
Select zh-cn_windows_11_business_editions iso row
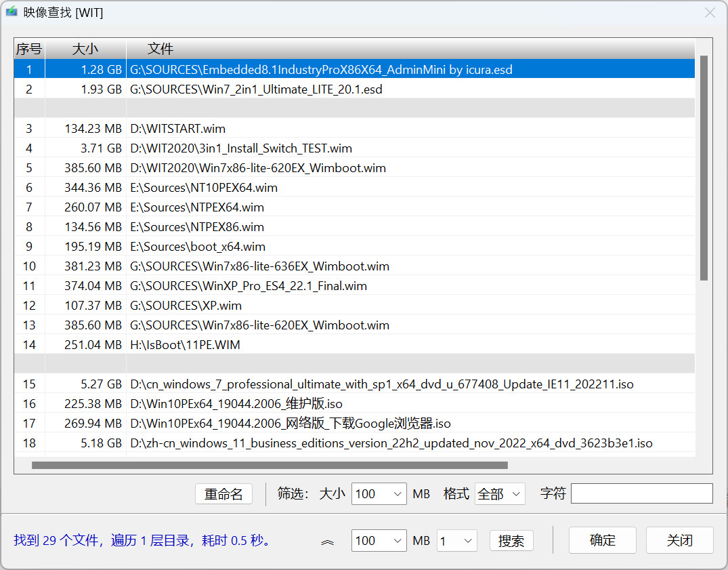tap(354, 443)
